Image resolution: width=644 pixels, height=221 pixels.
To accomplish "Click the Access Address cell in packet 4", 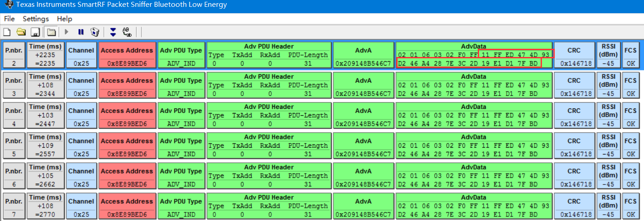I will pos(127,115).
